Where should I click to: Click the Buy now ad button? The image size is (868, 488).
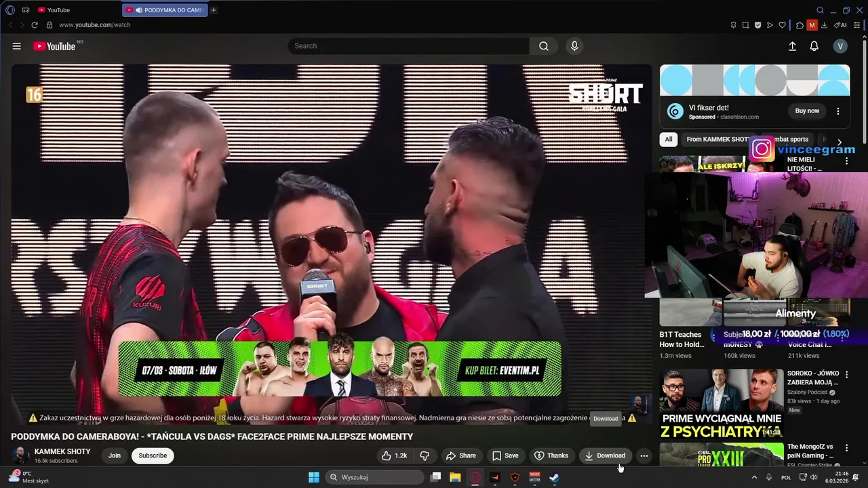pyautogui.click(x=807, y=111)
